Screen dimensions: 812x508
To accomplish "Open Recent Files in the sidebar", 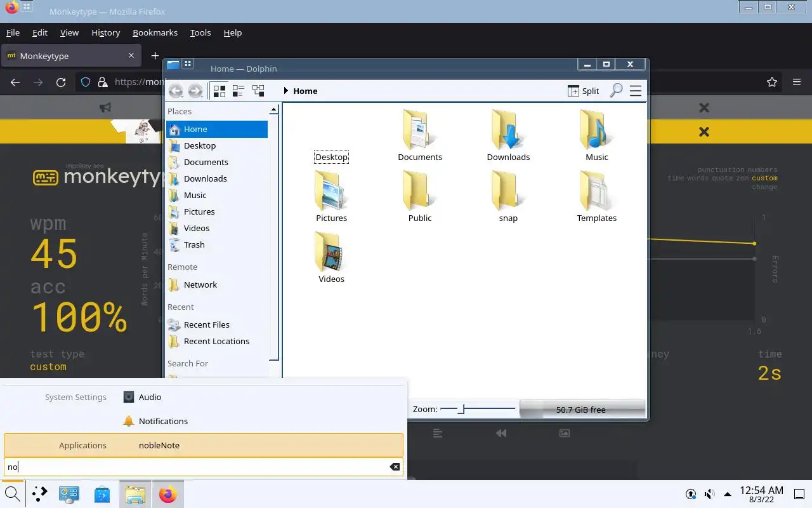I will tap(217, 324).
